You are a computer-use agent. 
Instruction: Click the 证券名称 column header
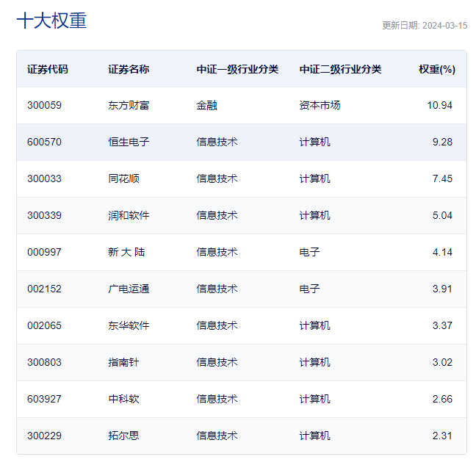pyautogui.click(x=129, y=69)
